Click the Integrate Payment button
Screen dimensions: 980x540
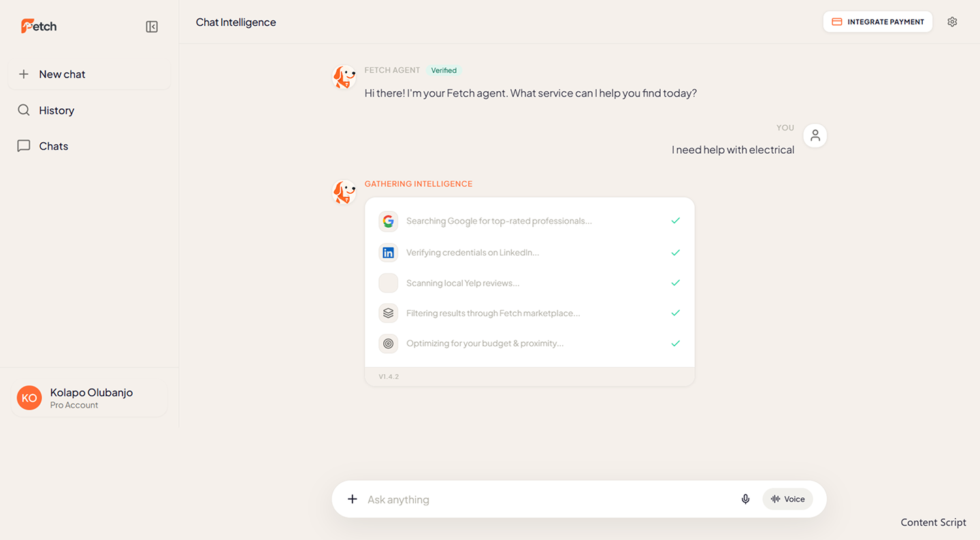tap(878, 22)
